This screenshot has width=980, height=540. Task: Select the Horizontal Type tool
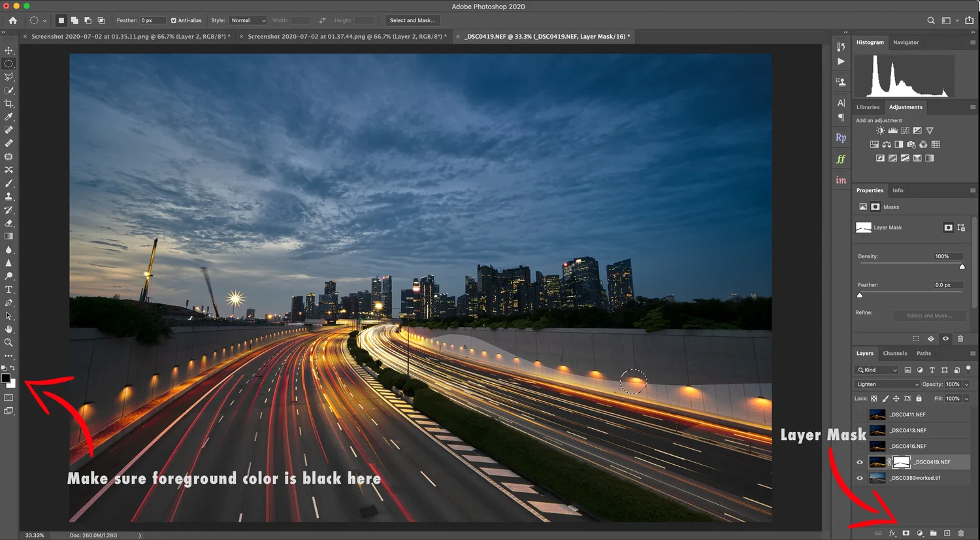[8, 290]
